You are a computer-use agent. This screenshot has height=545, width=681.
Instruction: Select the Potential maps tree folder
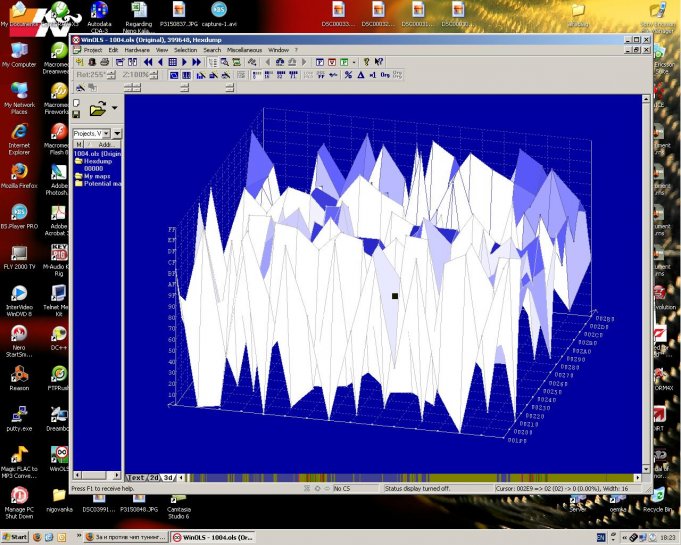click(102, 184)
